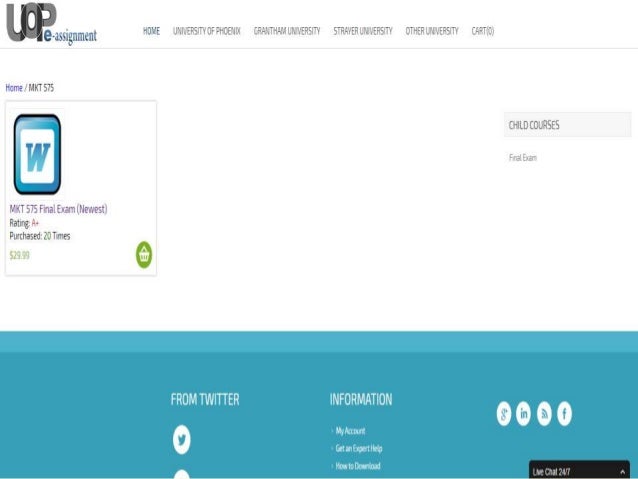Select the Final Exam child course
Screen dimensions: 638x479
(x=523, y=158)
